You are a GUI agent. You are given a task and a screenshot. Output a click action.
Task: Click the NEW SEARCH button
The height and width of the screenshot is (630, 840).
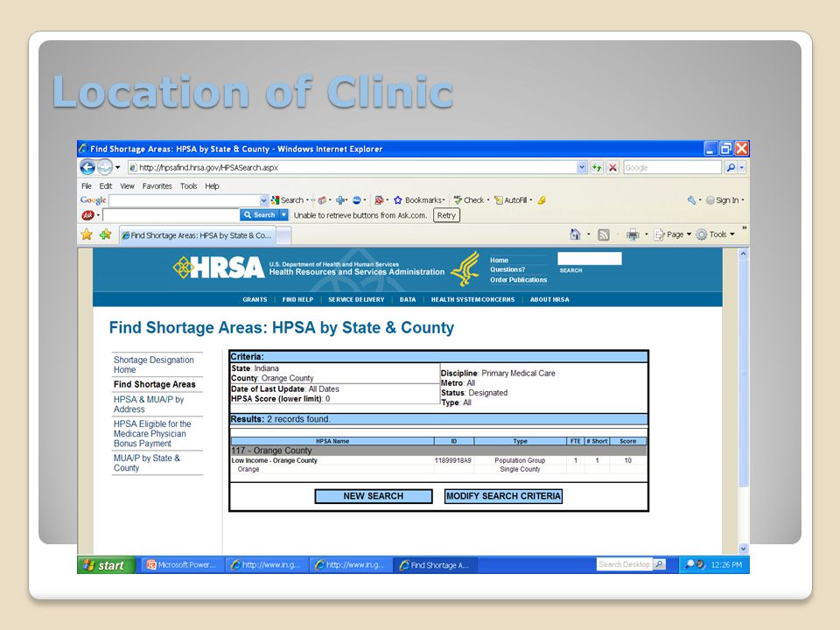tap(374, 496)
